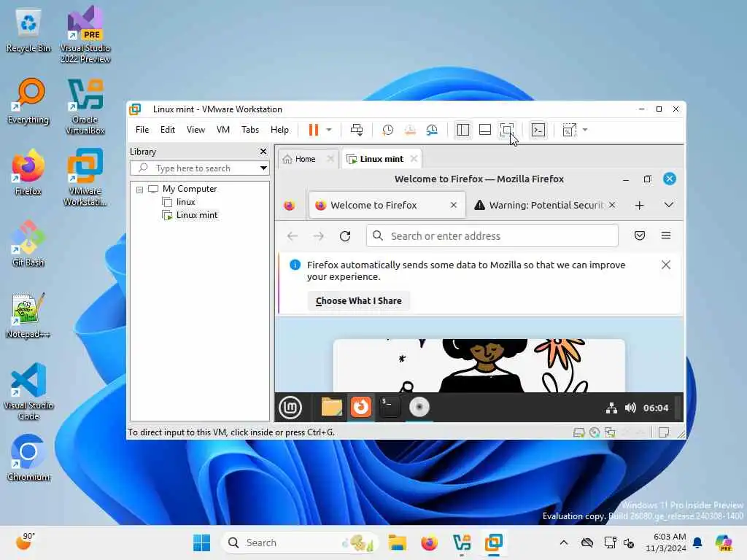Reload the Firefox page
Viewport: 747px width, 560px height.
[x=345, y=236]
